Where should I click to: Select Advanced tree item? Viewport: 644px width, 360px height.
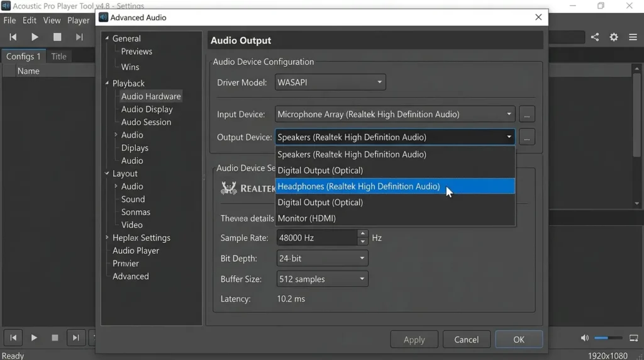(x=131, y=276)
